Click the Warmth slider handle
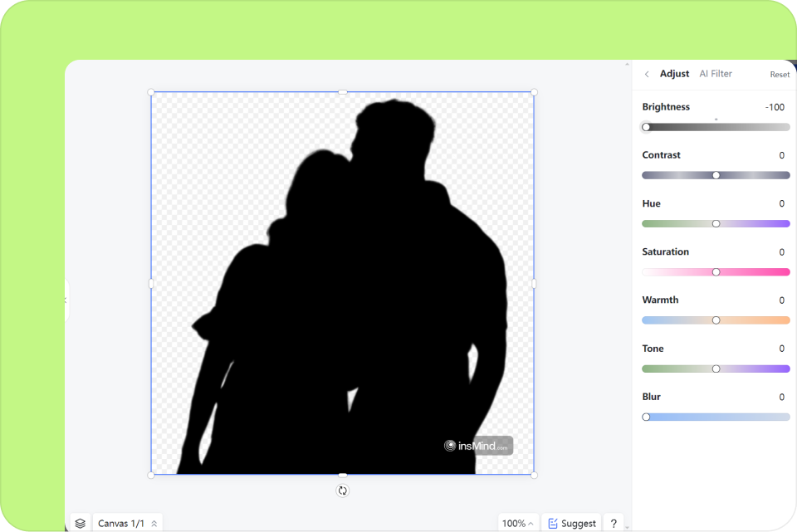Image resolution: width=797 pixels, height=532 pixels. (716, 320)
